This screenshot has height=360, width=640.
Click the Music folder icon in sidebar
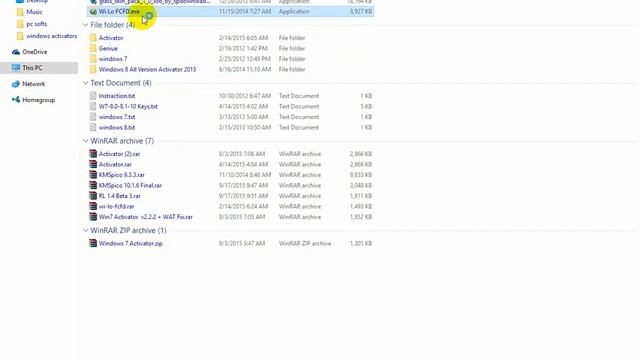[x=20, y=12]
